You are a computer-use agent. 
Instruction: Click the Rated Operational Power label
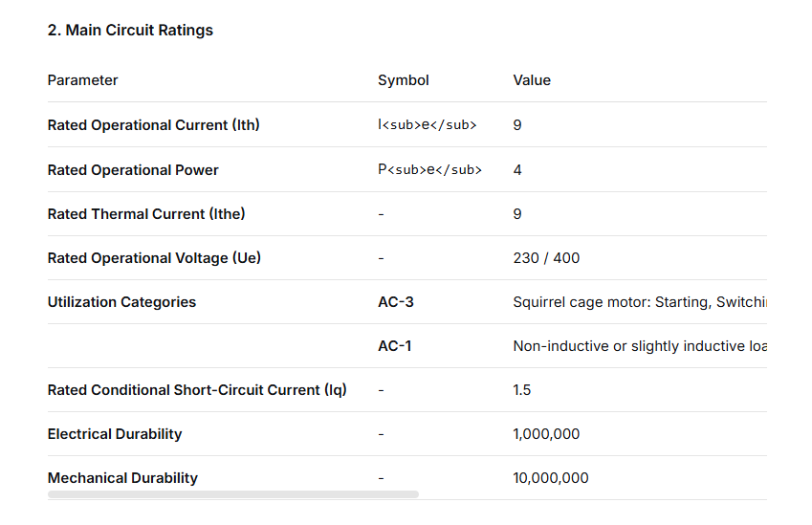(133, 170)
